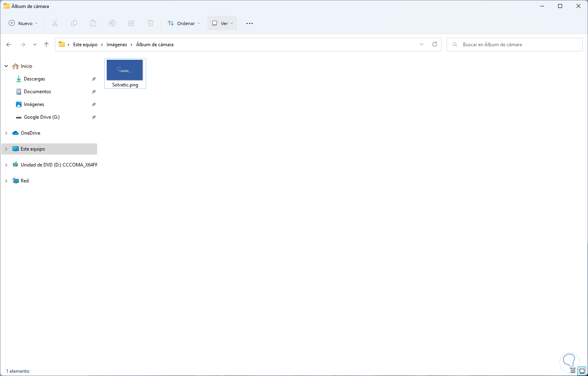
Task: Expand the Red tree node
Action: tap(6, 181)
